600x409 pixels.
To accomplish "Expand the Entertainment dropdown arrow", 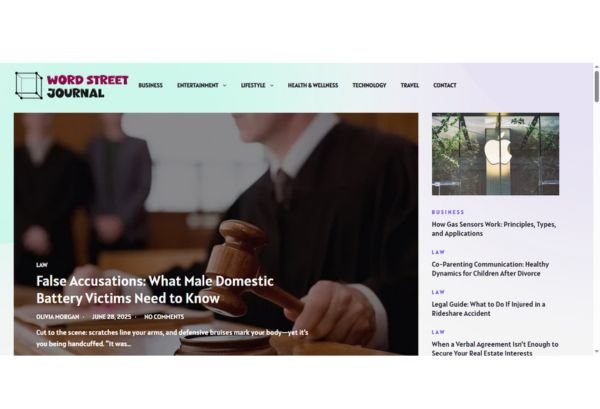I will point(225,85).
